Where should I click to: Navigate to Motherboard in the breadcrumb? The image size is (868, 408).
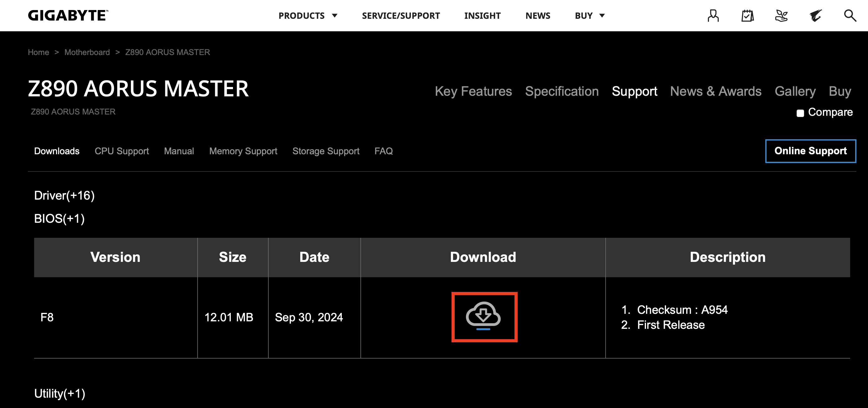point(87,52)
